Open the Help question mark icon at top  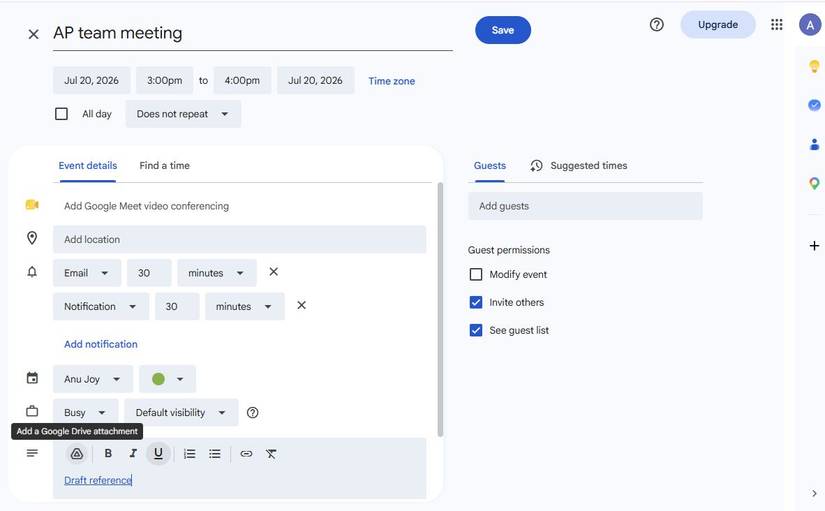tap(656, 25)
